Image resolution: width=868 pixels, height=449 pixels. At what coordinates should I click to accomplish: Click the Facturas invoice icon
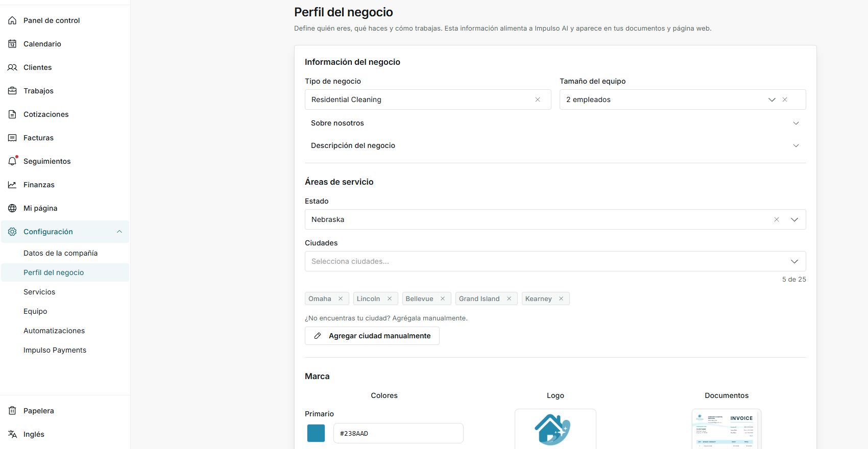[x=12, y=138]
